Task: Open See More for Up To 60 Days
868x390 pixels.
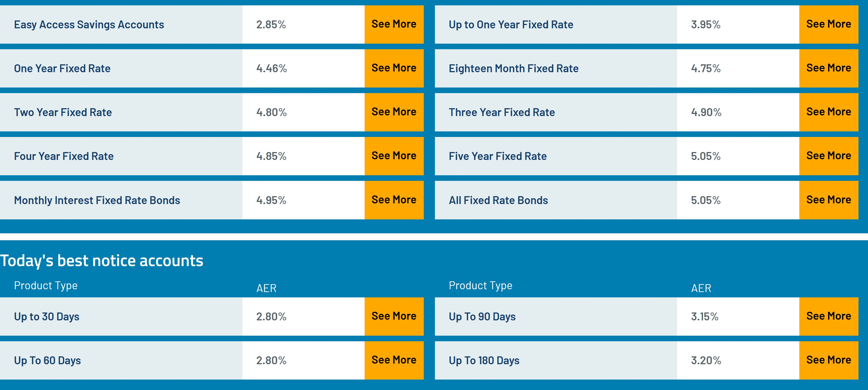Action: click(x=394, y=360)
